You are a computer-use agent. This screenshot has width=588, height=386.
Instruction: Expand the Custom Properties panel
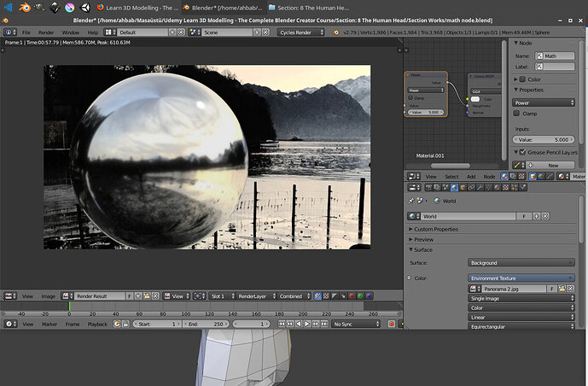click(435, 230)
